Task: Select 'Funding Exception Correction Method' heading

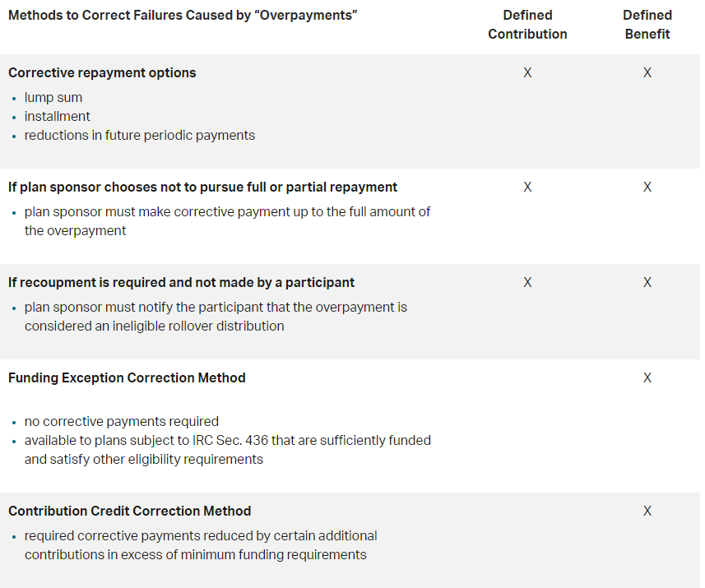Action: 127,377
